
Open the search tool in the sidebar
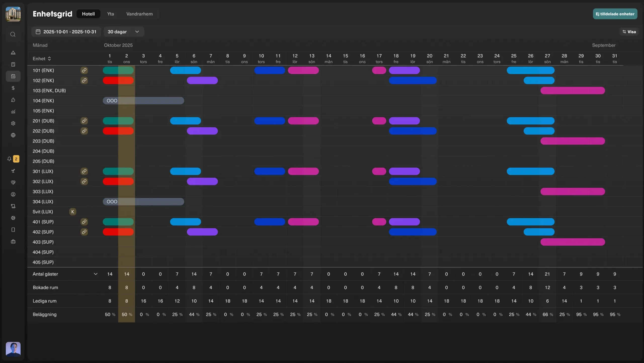[x=13, y=34]
